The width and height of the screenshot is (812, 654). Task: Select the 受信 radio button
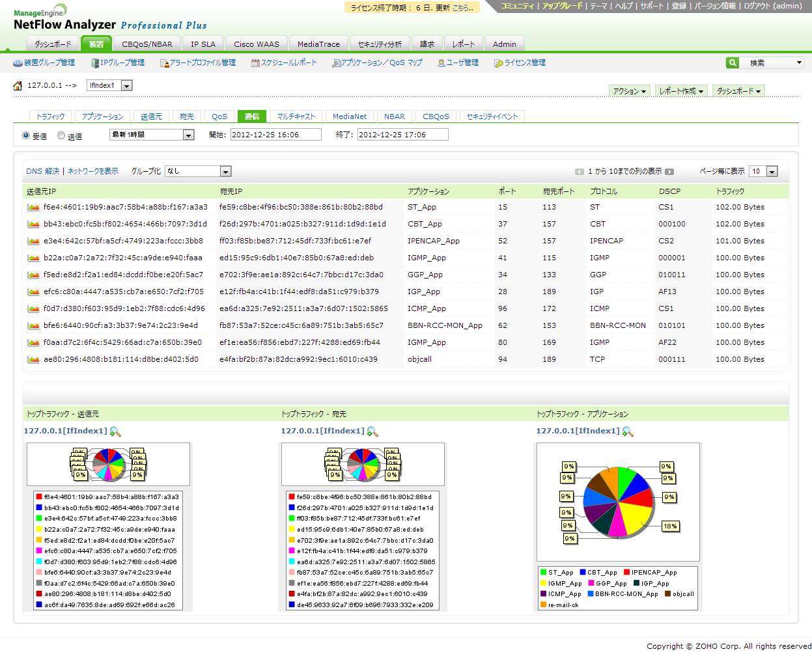pos(26,136)
